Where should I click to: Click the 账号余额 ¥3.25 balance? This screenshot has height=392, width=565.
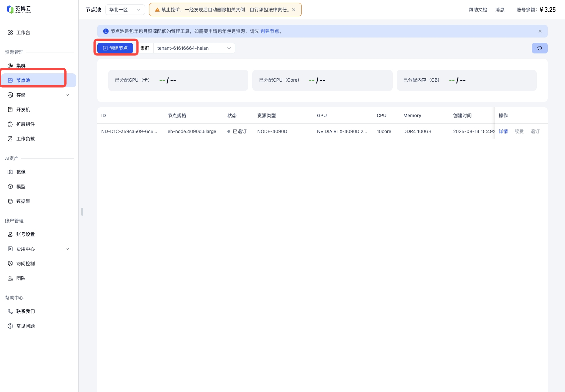pos(536,10)
